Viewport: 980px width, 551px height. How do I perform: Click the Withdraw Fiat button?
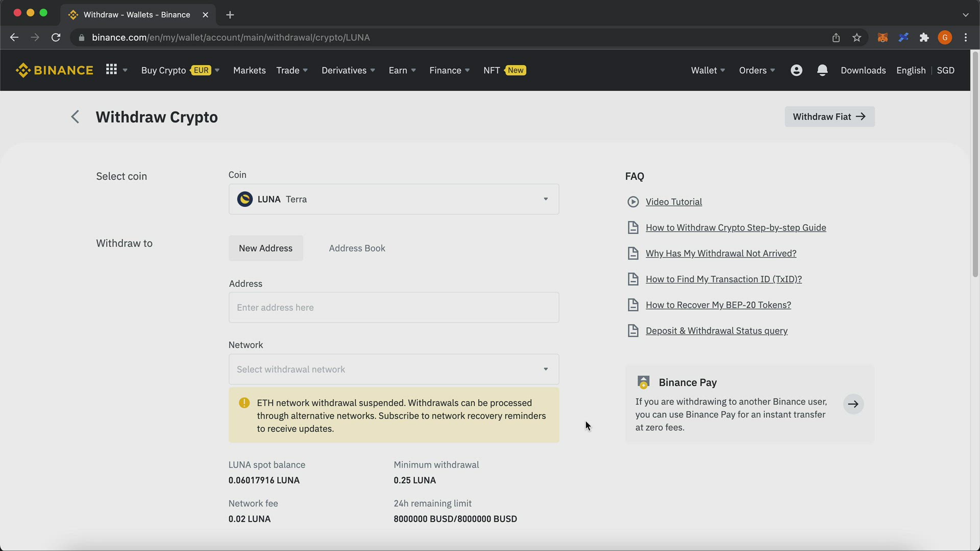829,117
